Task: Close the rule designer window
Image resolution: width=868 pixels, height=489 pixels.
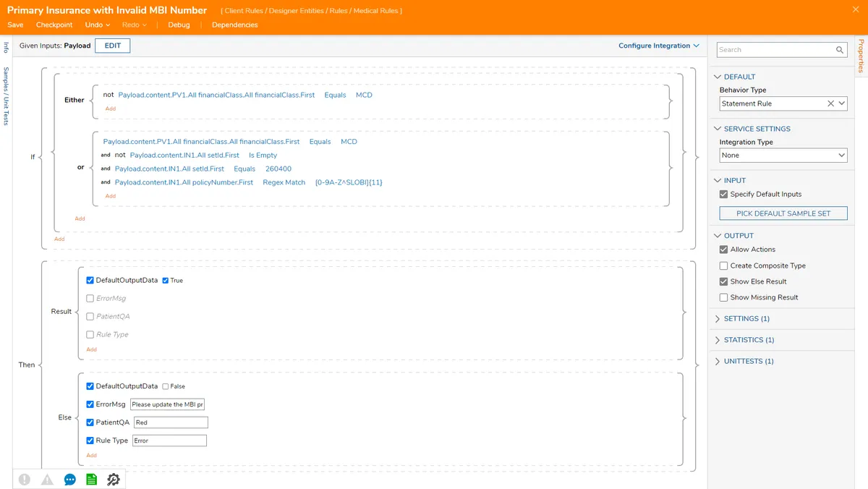Action: pyautogui.click(x=856, y=9)
